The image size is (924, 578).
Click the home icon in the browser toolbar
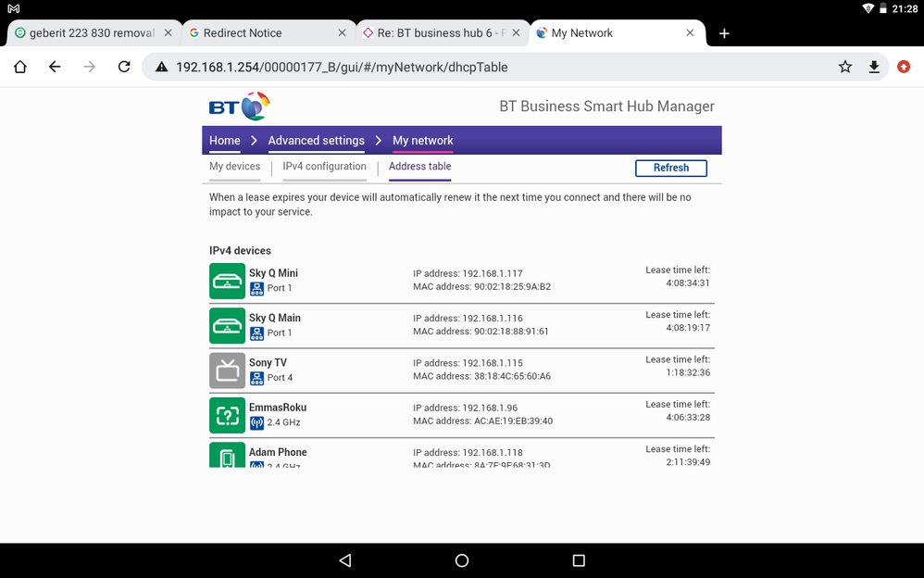point(19,67)
